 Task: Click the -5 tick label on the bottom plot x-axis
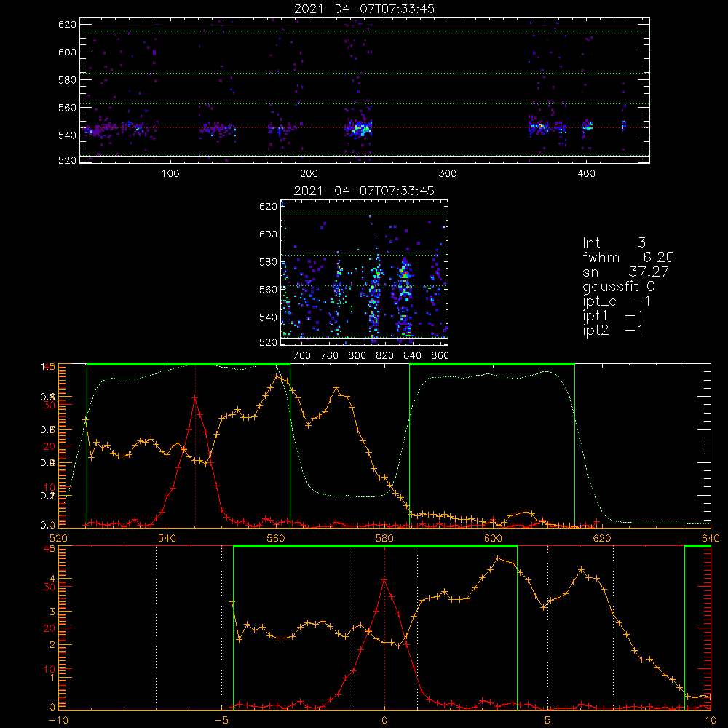pyautogui.click(x=221, y=720)
